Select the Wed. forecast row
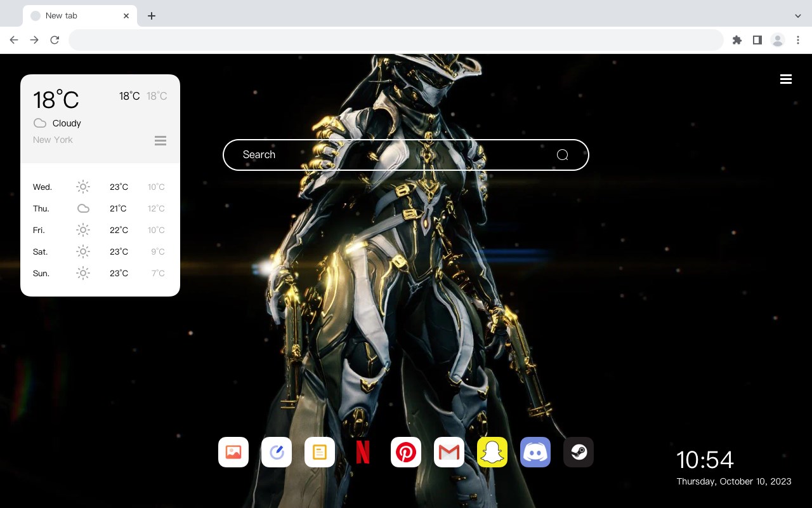Screen dimensions: 812x508 click(100, 187)
